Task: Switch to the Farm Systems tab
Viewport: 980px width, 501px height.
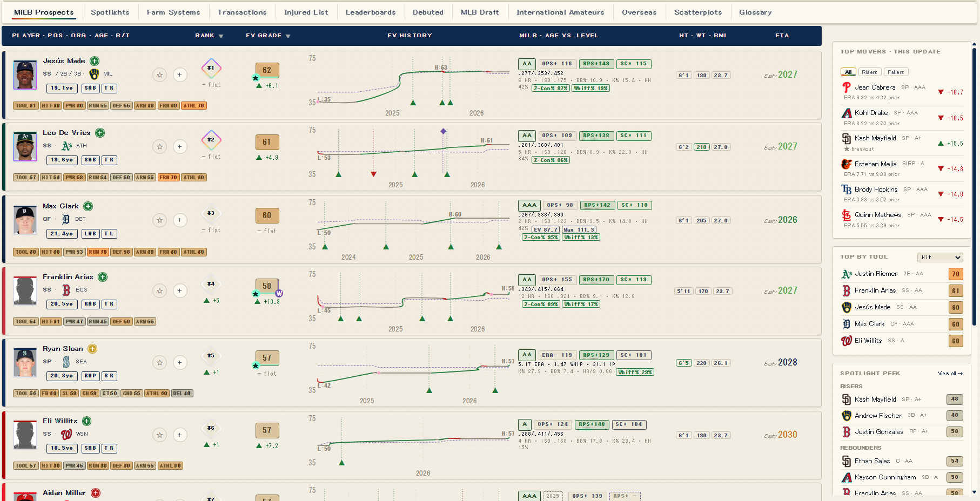Action: (x=173, y=12)
